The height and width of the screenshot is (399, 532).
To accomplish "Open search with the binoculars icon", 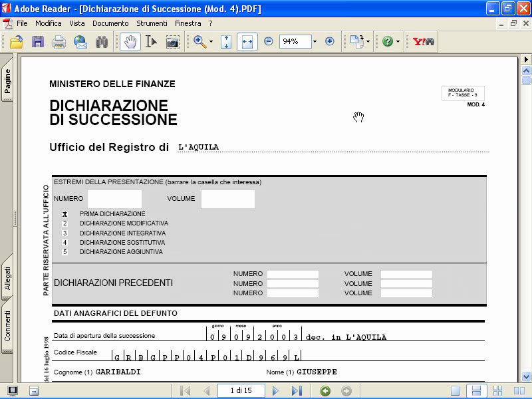I will 102,42.
